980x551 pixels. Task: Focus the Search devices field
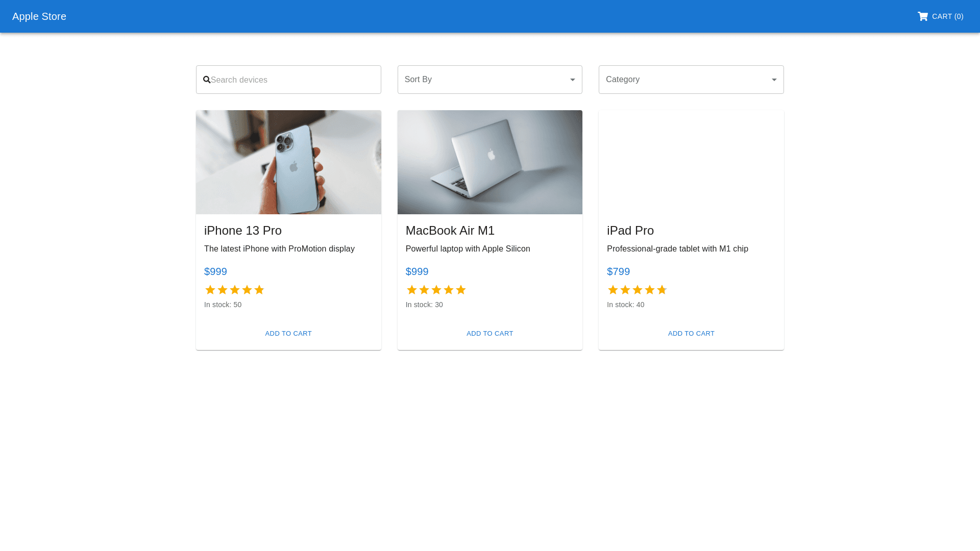point(293,80)
